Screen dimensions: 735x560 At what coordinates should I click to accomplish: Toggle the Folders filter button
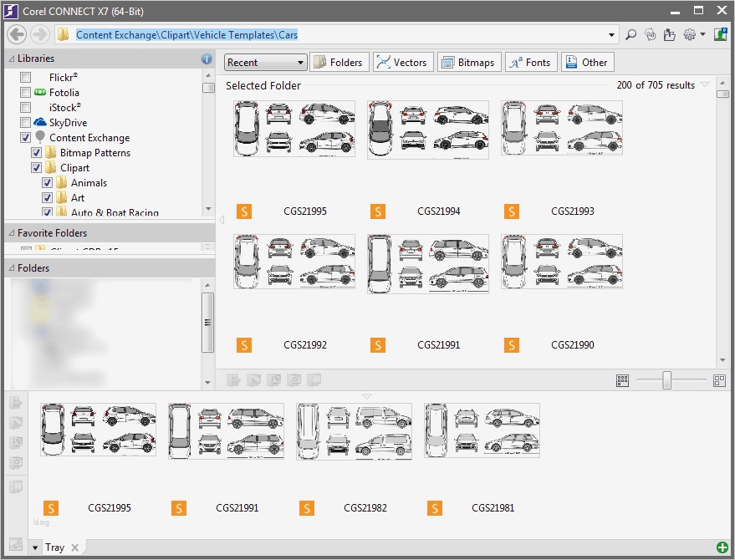click(x=339, y=63)
